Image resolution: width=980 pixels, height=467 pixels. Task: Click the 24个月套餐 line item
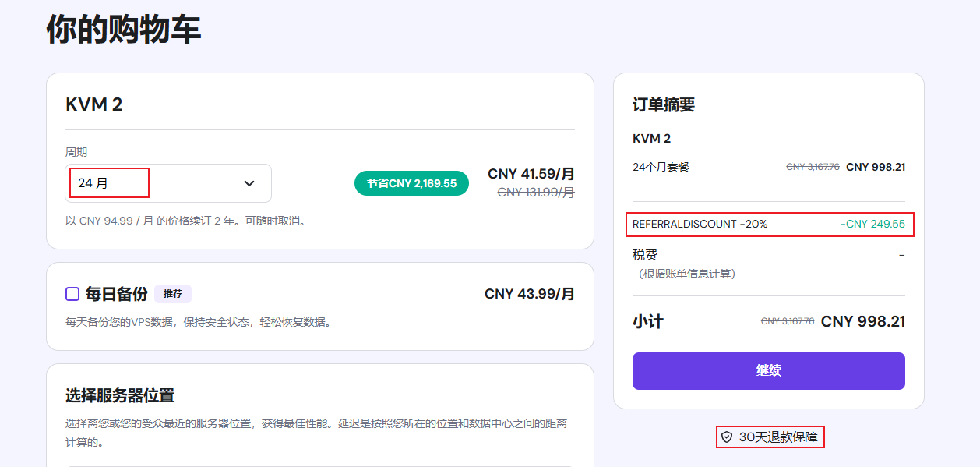tap(661, 167)
